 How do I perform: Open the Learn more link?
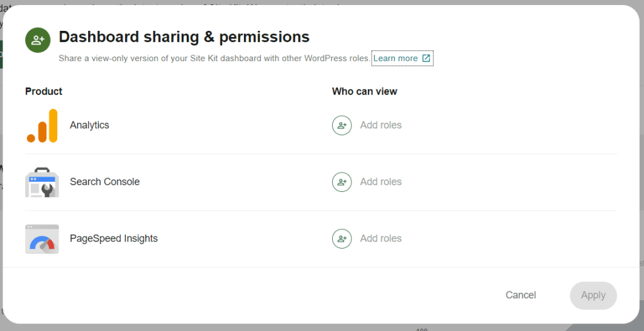(x=402, y=58)
